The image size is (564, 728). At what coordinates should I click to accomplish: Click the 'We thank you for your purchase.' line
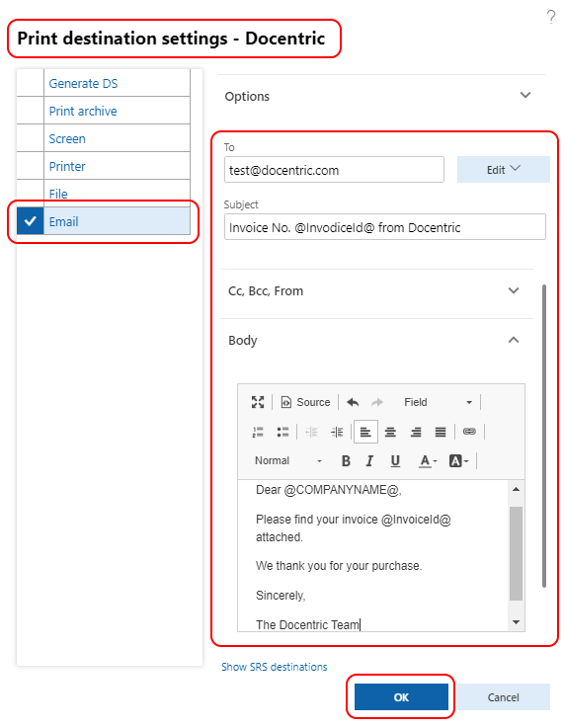(x=339, y=565)
